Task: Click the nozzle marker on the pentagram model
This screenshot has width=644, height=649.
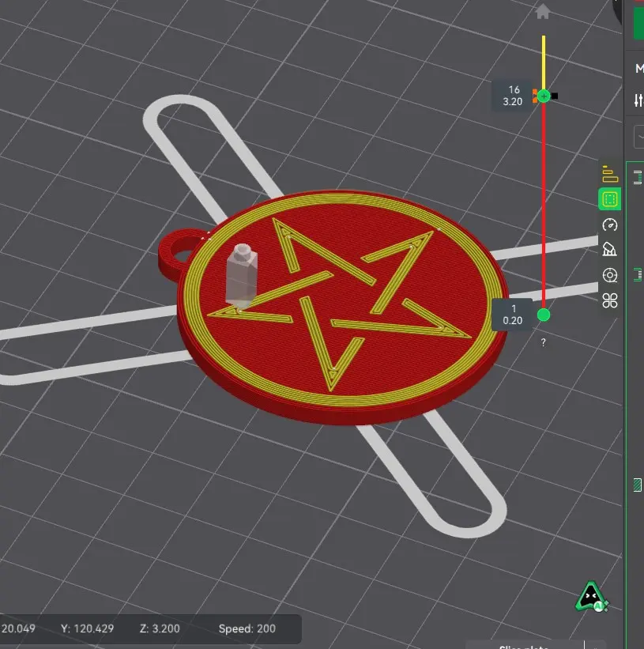Action: click(x=242, y=276)
